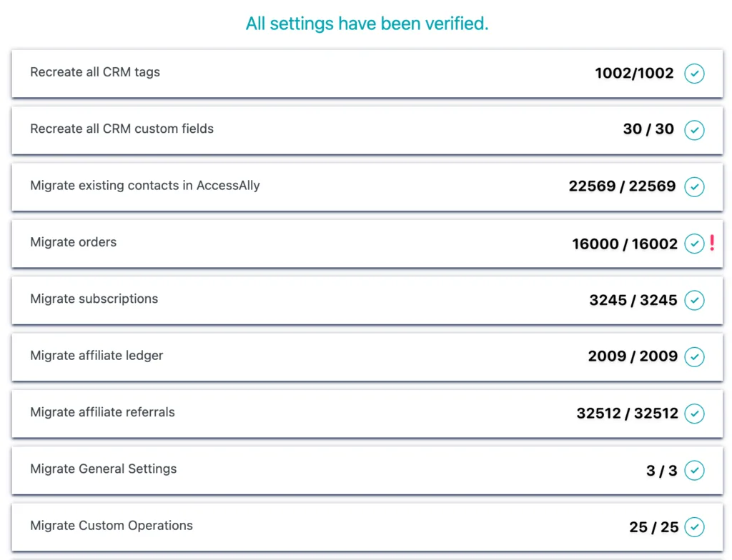Viewport: 732px width, 560px height.
Task: Select the 'Migrate subscriptions' label
Action: (x=94, y=299)
